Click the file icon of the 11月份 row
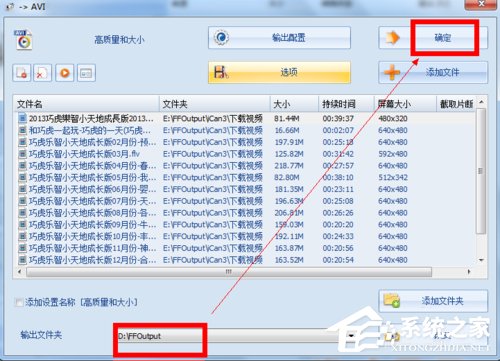The image size is (500, 361). [22, 248]
